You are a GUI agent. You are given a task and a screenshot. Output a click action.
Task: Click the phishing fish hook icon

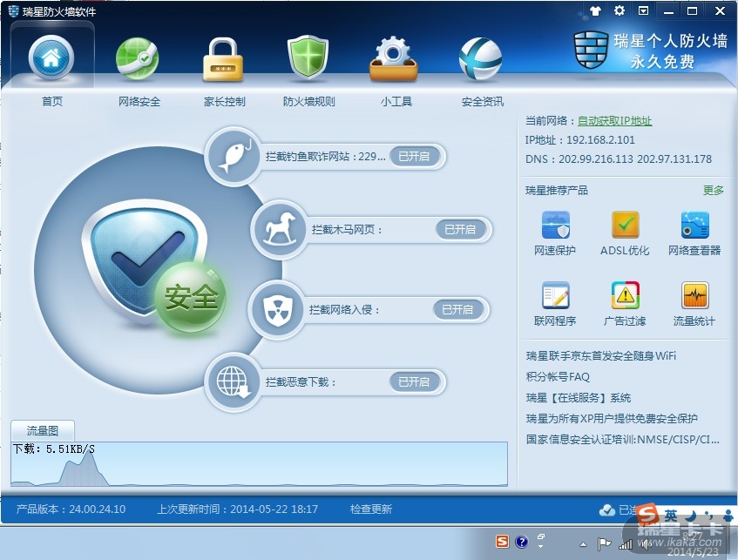[234, 155]
